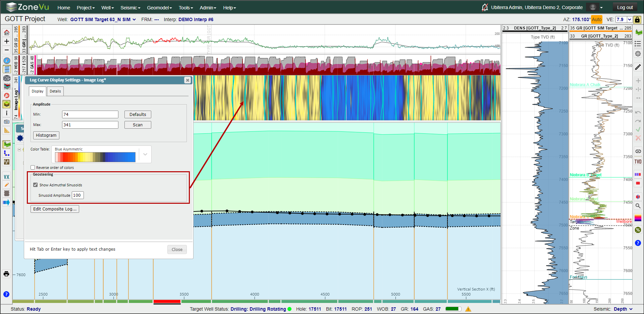Click the blue arrow export icon

pos(6,202)
